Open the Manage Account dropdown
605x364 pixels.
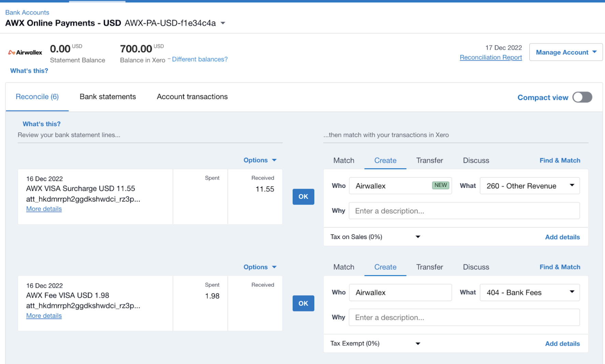point(566,52)
